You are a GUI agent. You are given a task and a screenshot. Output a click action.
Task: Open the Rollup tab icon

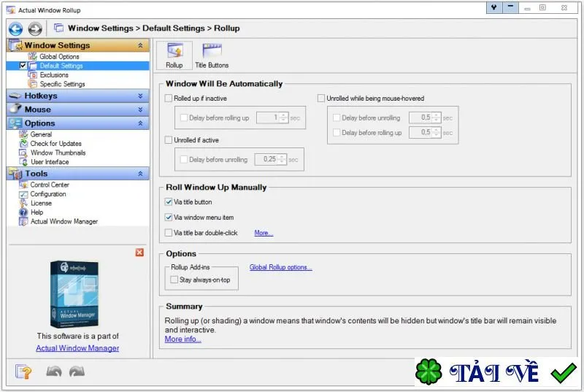click(174, 55)
